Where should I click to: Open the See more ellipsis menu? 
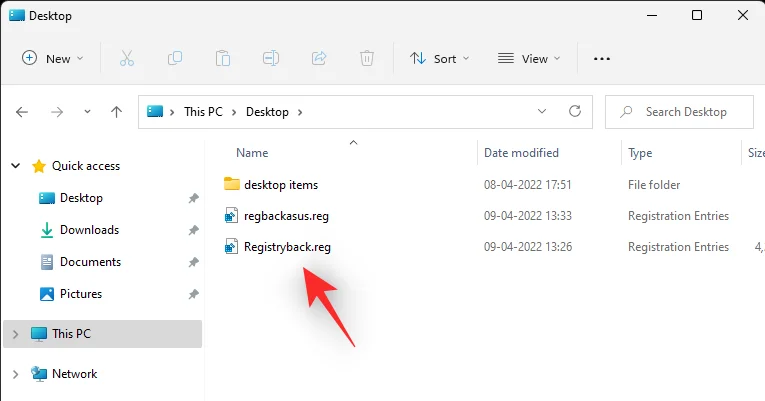point(602,59)
